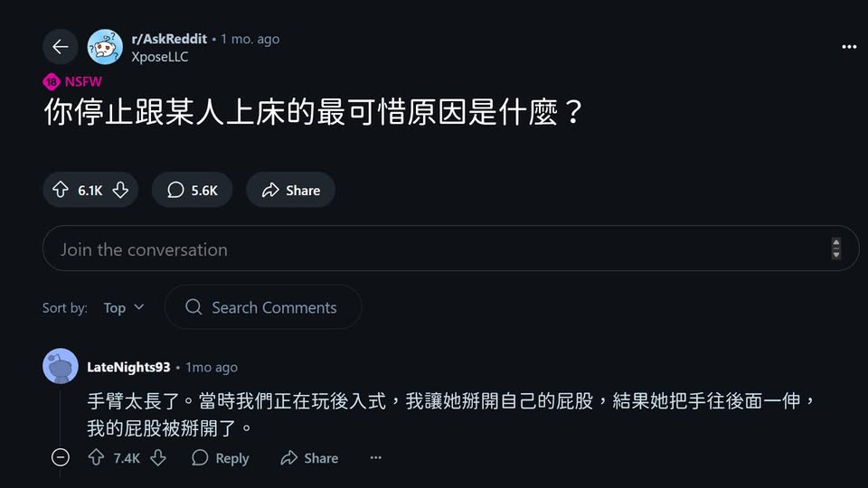This screenshot has height=488, width=868.
Task: Downvote LateNights93's comment
Action: click(158, 458)
